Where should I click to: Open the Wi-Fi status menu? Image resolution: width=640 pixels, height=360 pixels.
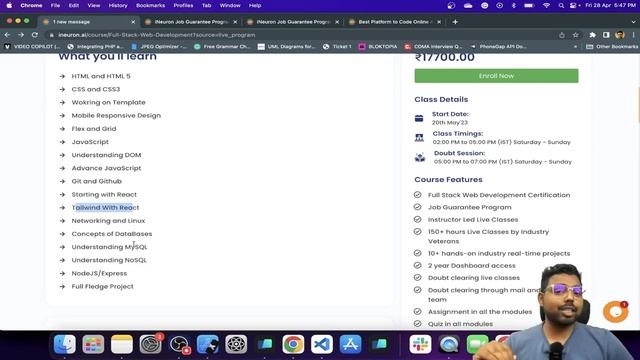coord(546,6)
